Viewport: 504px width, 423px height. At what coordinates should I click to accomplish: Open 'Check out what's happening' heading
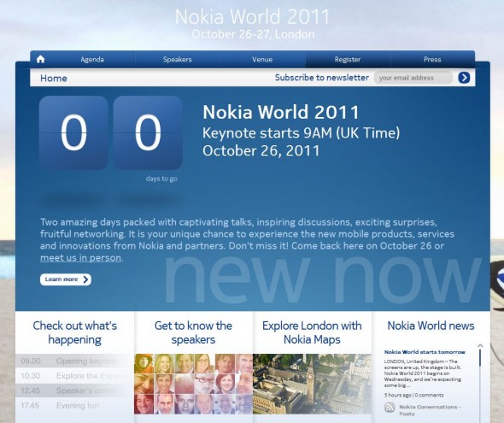click(x=75, y=332)
